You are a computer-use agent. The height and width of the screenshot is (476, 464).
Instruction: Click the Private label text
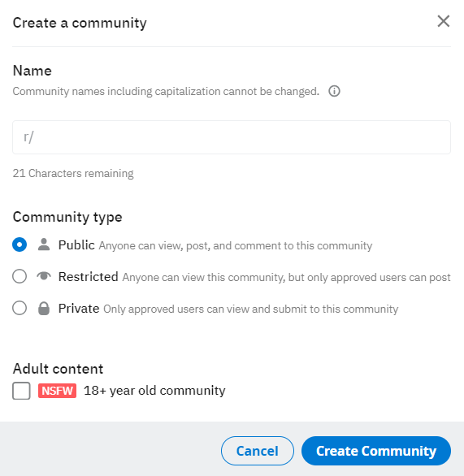(79, 309)
